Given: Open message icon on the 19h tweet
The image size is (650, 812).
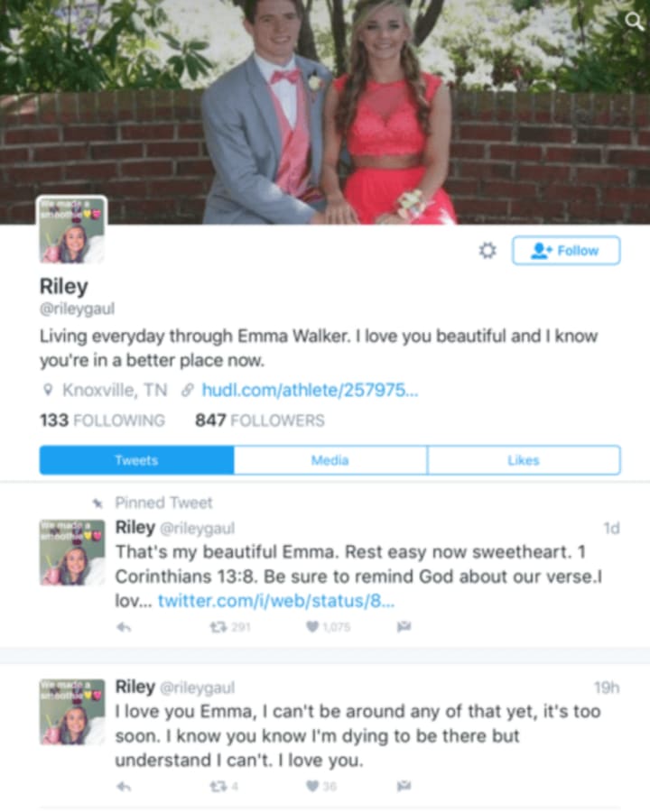Looking at the screenshot, I should (x=404, y=787).
